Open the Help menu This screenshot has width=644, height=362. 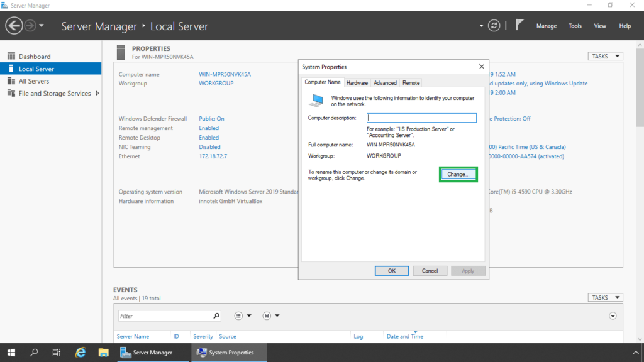click(625, 26)
